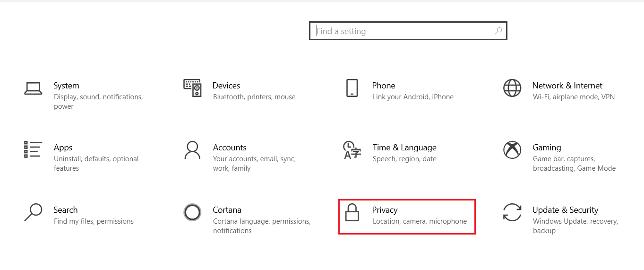Click the Devices keyboard and speaker icon
Viewport: 644px width, 270px height.
[192, 88]
